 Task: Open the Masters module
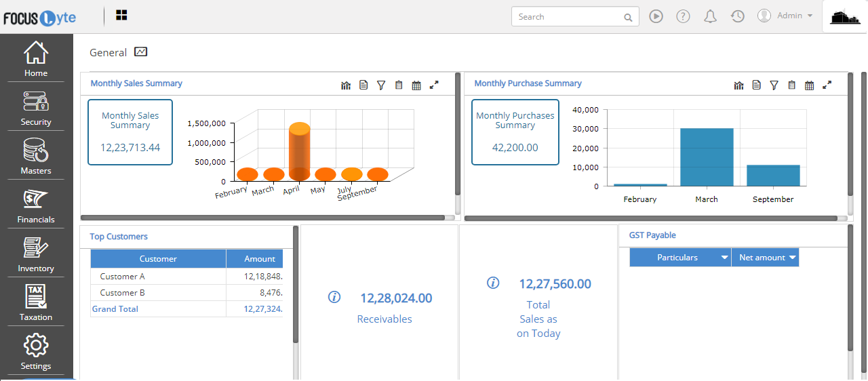36,157
